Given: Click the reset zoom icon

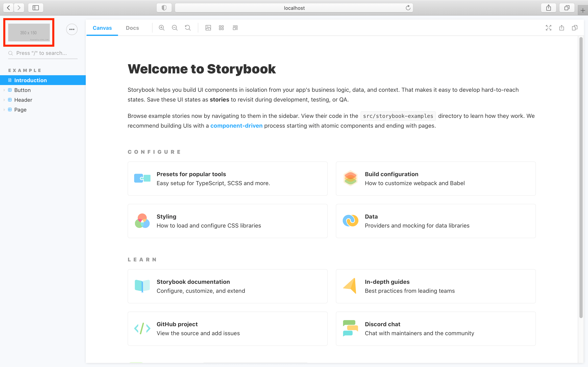Looking at the screenshot, I should coord(188,28).
